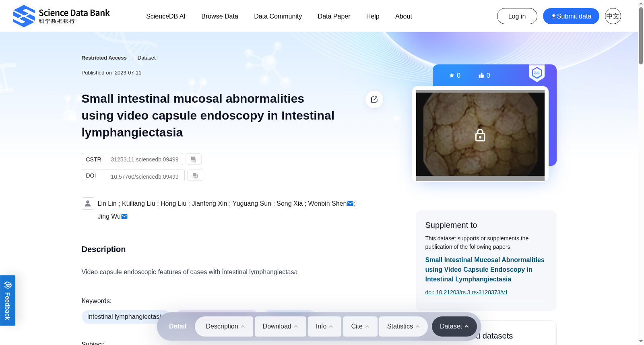Expand the Description section menu
The image size is (644, 345).
[224, 326]
